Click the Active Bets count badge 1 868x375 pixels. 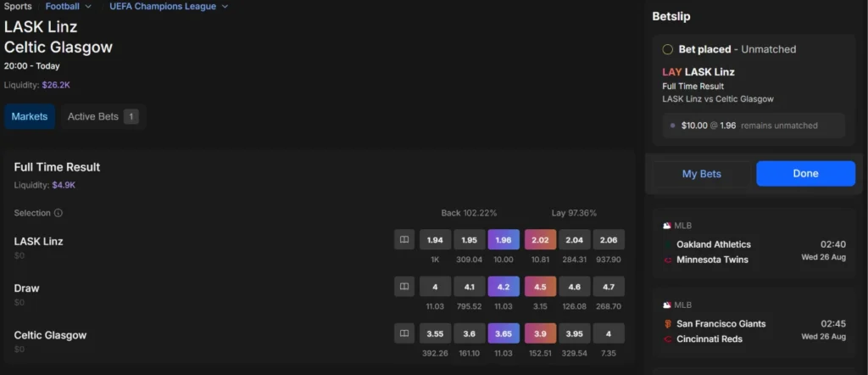coord(131,117)
